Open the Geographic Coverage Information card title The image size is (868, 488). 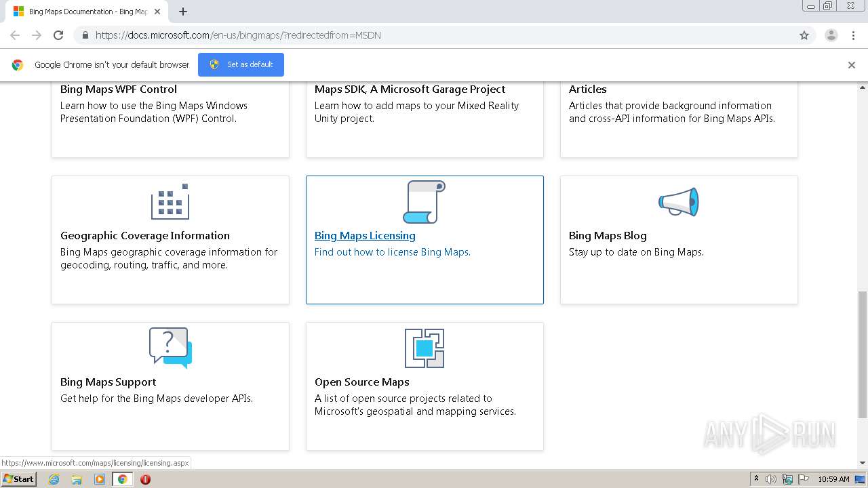(145, 236)
